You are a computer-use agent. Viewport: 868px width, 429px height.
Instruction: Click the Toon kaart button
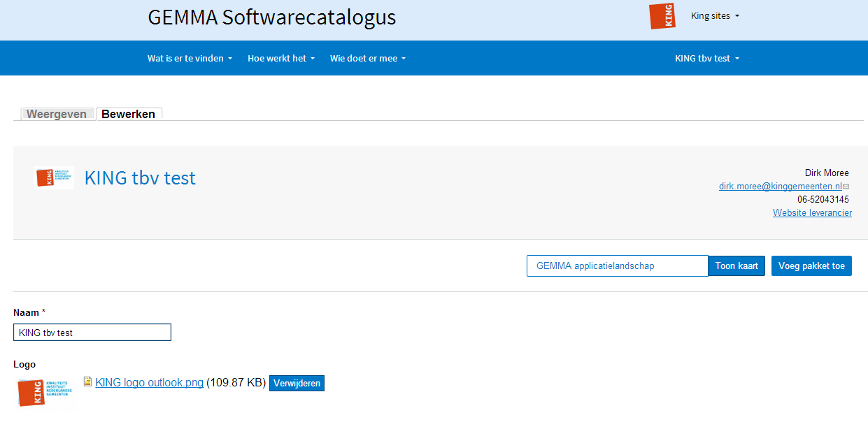click(x=737, y=266)
